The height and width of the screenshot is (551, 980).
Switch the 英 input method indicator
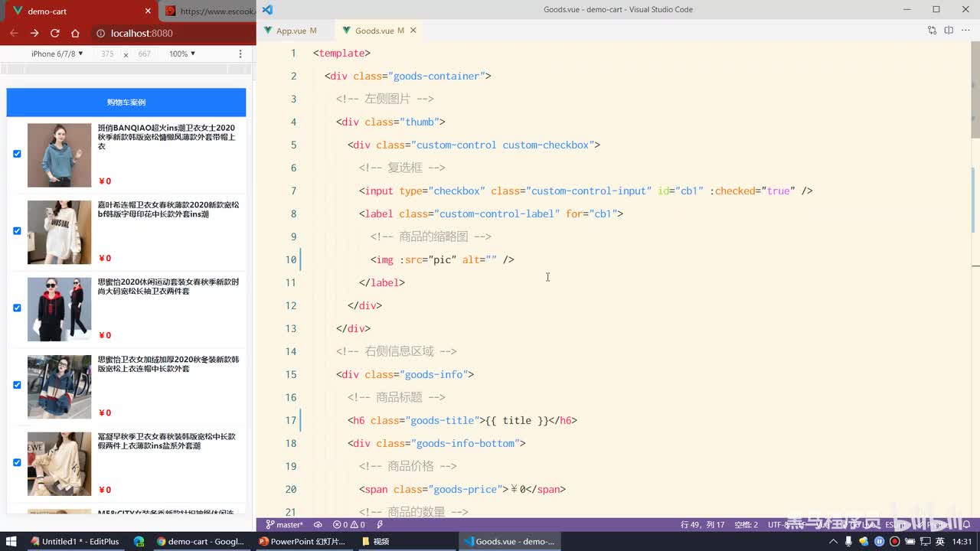tap(939, 541)
